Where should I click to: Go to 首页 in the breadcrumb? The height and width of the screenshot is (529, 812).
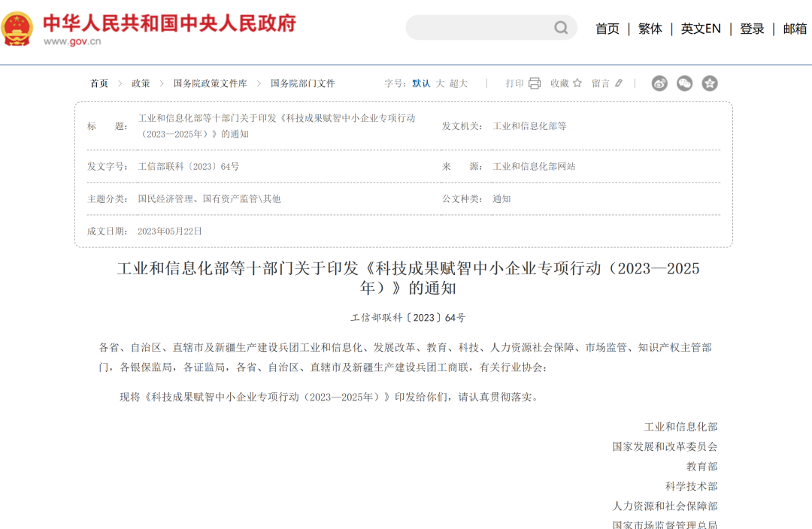99,83
